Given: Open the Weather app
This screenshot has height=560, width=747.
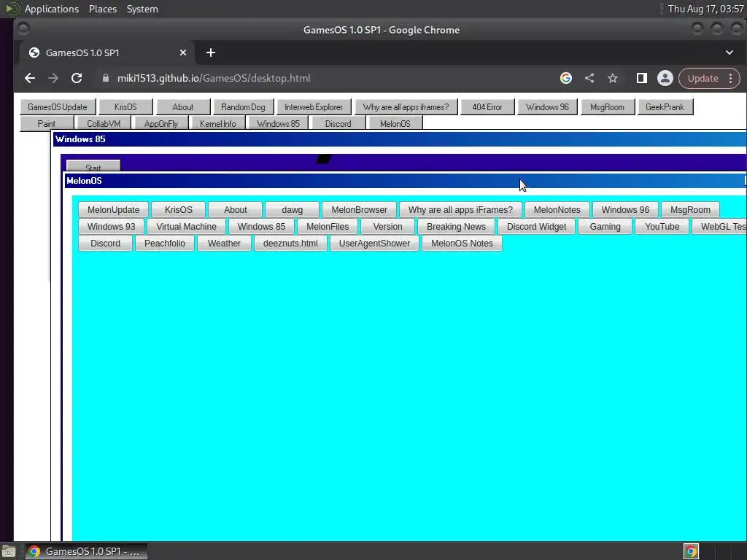Looking at the screenshot, I should pos(224,243).
